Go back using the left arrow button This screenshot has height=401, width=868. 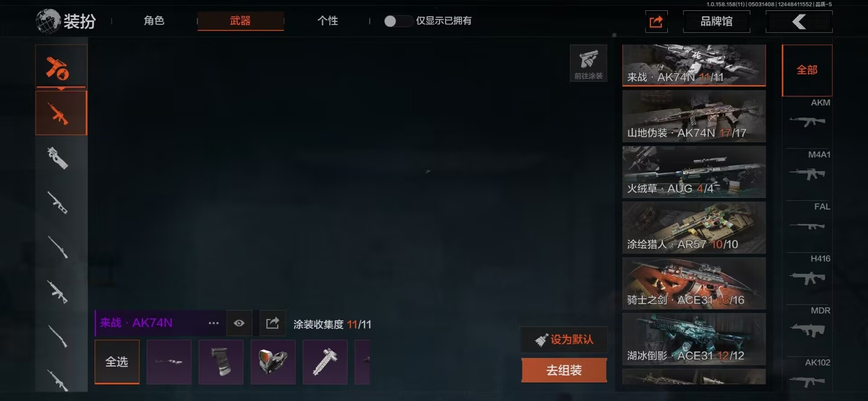[799, 21]
